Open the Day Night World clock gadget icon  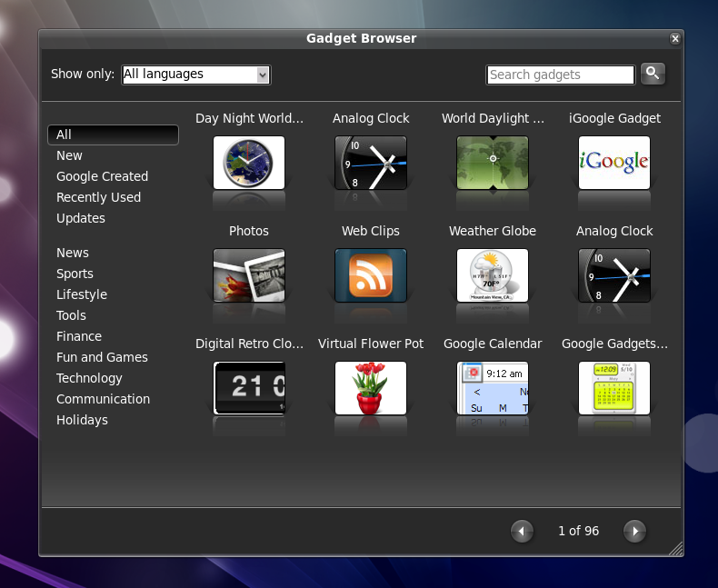249,163
